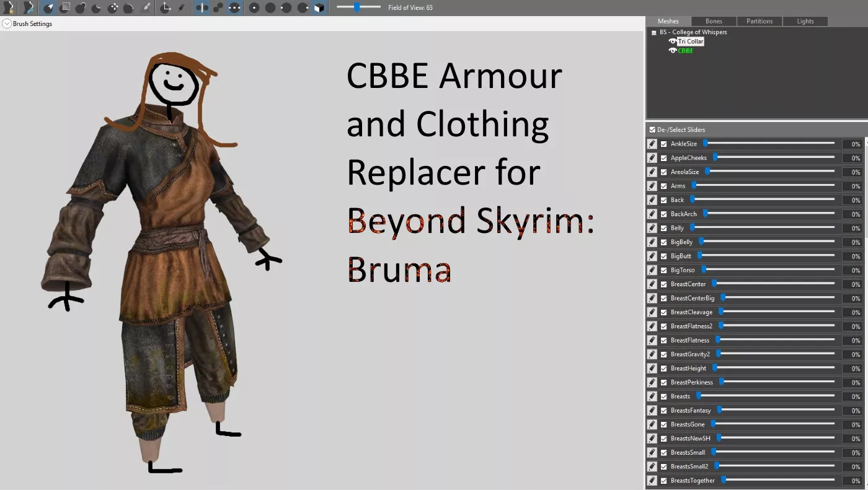The height and width of the screenshot is (490, 868).
Task: Move the Arms slider handle
Action: 694,185
